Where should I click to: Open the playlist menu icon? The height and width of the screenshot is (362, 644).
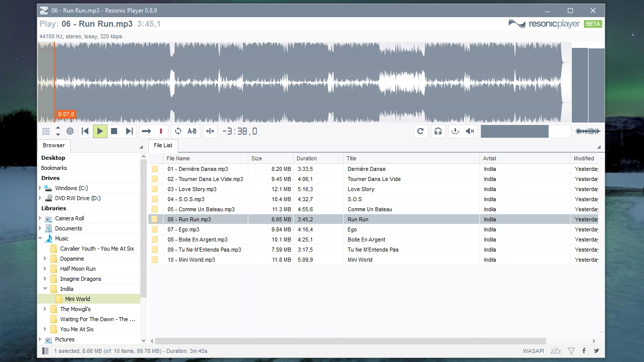click(x=46, y=131)
